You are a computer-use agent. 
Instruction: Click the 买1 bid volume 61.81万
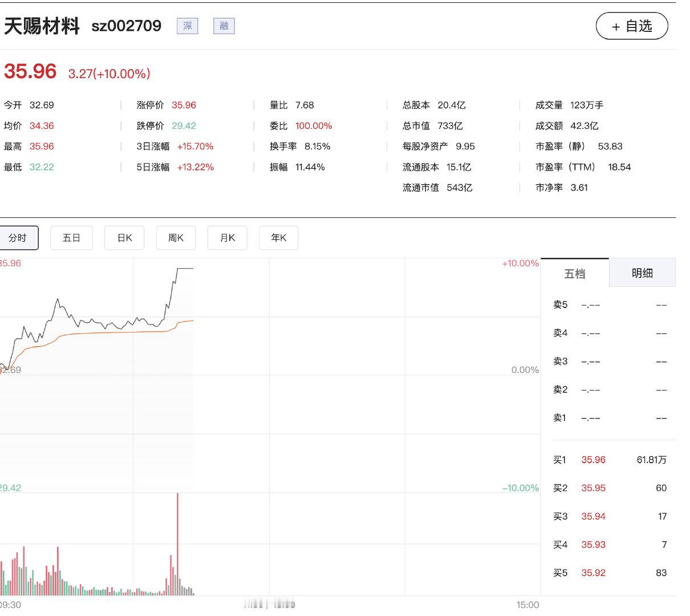click(652, 460)
